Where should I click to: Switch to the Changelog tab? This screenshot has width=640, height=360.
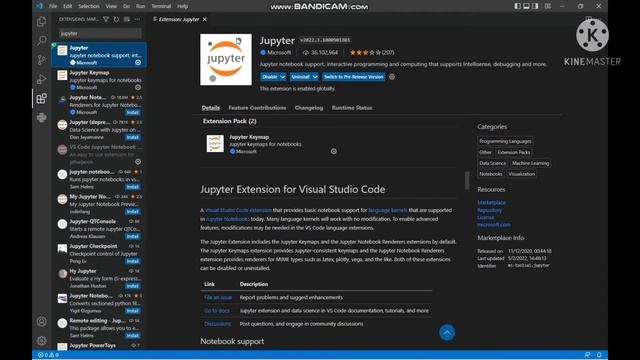[309, 108]
